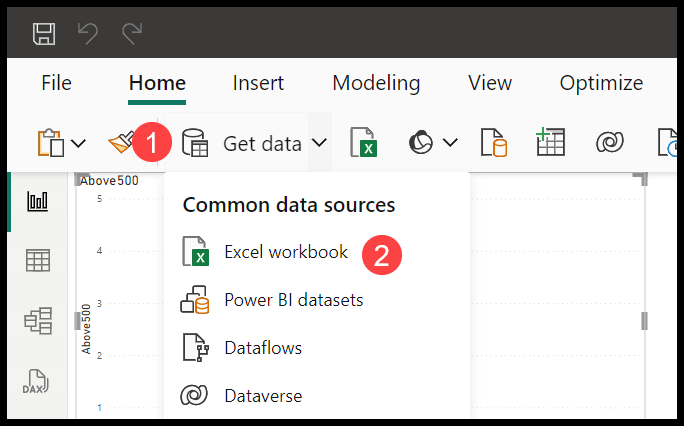Open Model view from left sidebar
The height and width of the screenshot is (426, 684).
pyautogui.click(x=38, y=321)
